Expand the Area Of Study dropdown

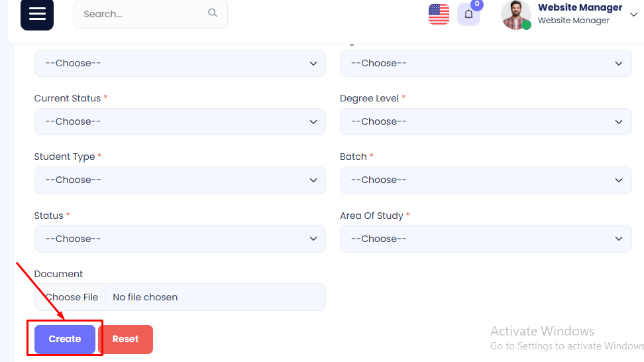point(486,239)
